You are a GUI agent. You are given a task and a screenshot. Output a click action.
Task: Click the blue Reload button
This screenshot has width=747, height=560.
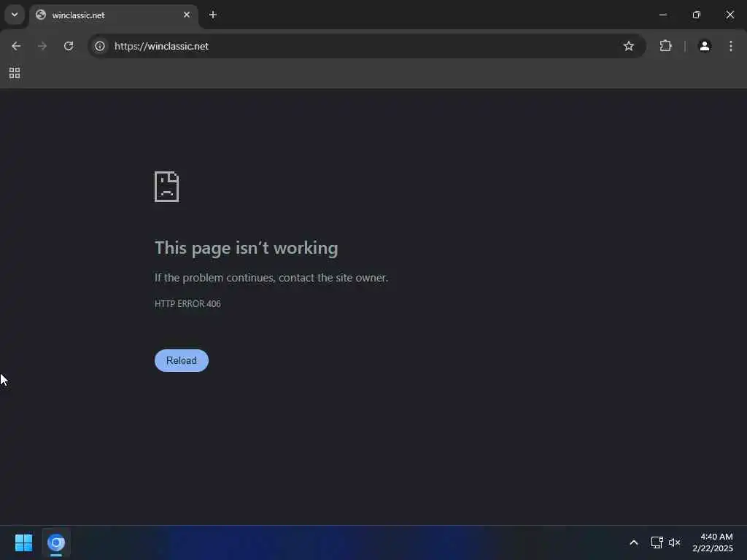pos(182,360)
